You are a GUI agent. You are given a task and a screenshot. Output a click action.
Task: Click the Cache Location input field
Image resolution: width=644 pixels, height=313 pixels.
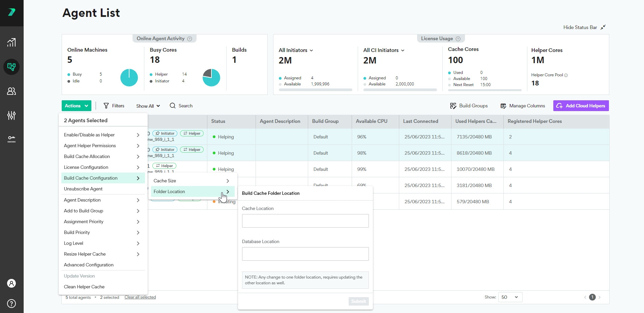305,221
